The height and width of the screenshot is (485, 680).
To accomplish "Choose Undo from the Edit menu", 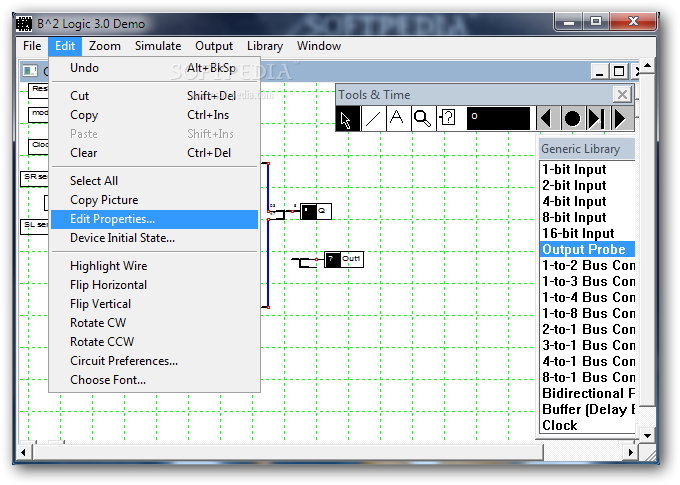I will (x=154, y=68).
